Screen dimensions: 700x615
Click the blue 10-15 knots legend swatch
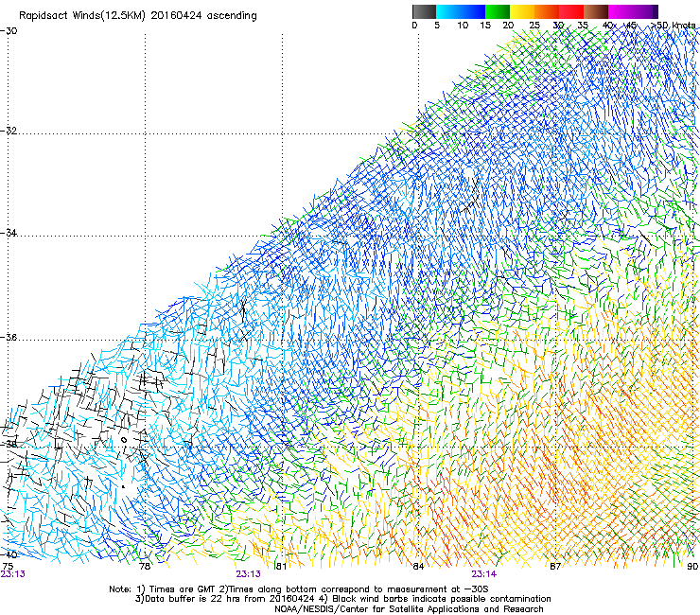click(x=473, y=11)
